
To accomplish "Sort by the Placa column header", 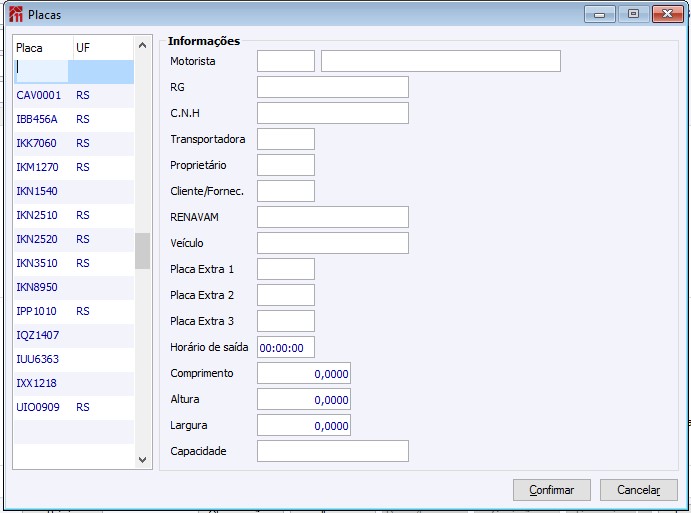I will coord(43,48).
